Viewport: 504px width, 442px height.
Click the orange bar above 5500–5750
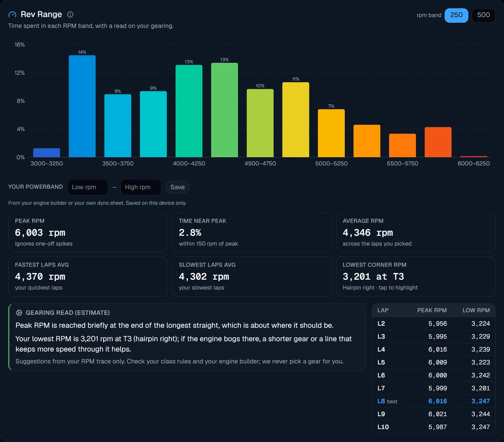coord(403,146)
